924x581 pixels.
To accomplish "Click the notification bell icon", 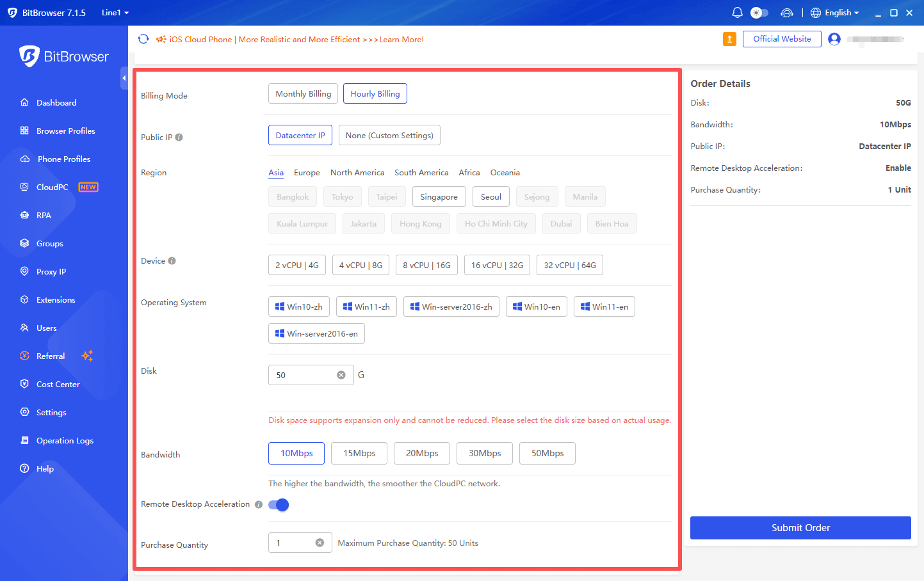I will coord(737,13).
